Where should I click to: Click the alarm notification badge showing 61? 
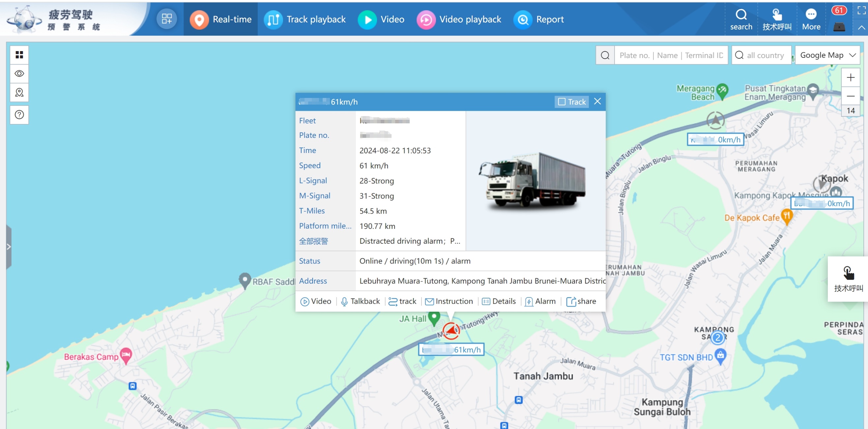(x=838, y=11)
